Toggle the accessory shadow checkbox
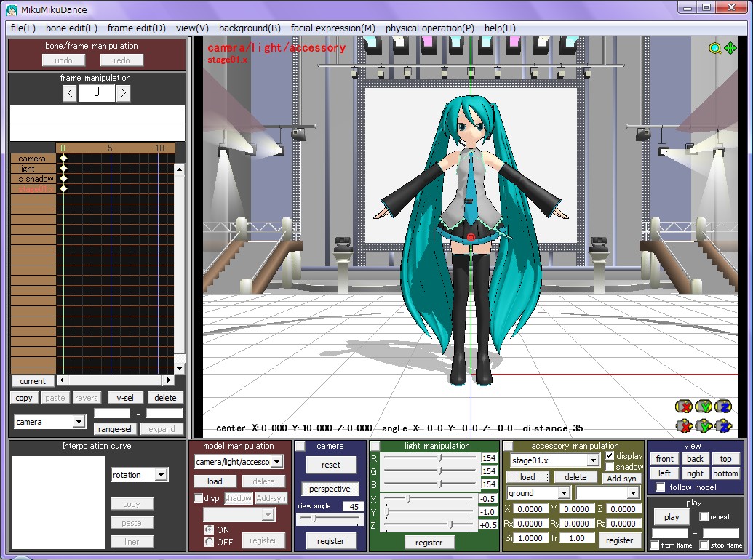This screenshot has width=753, height=560. pyautogui.click(x=610, y=466)
